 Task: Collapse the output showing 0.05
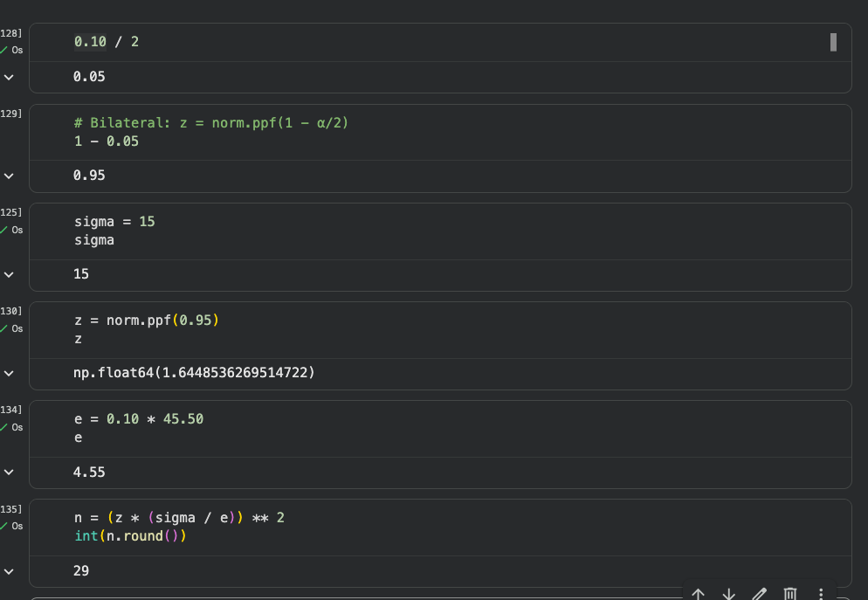pyautogui.click(x=10, y=77)
